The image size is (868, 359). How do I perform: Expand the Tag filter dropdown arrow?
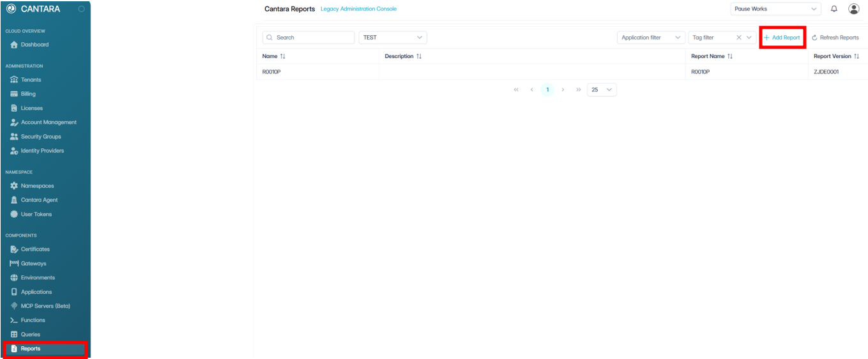coord(750,38)
